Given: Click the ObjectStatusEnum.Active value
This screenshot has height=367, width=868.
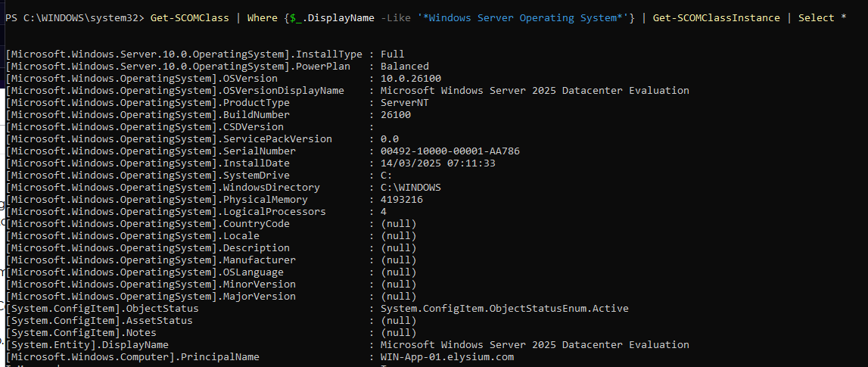Looking at the screenshot, I should pos(504,309).
